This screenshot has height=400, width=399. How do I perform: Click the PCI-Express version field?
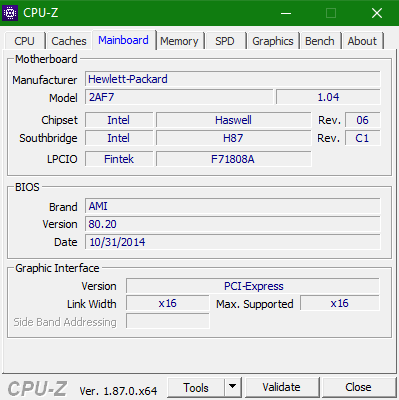point(253,286)
